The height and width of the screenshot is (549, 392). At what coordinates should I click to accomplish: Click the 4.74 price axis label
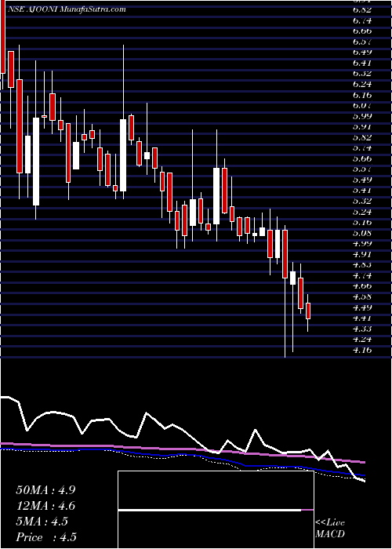click(362, 275)
